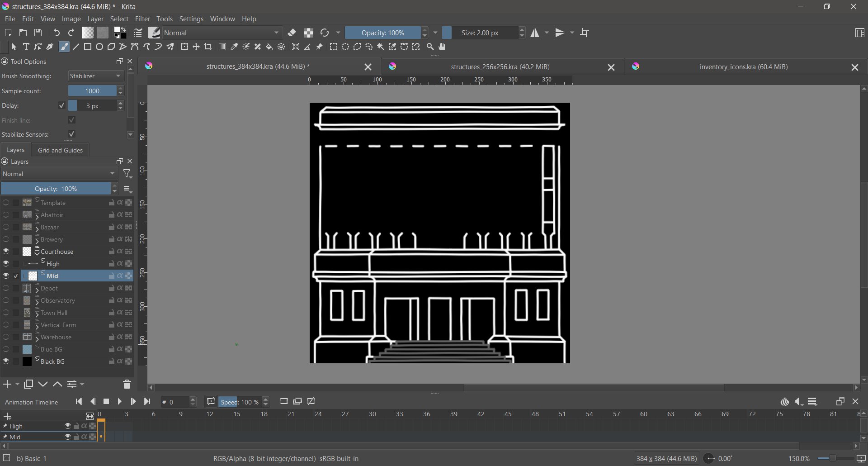The width and height of the screenshot is (868, 466).
Task: Switch to structures_256x256.kra tab
Action: click(500, 67)
